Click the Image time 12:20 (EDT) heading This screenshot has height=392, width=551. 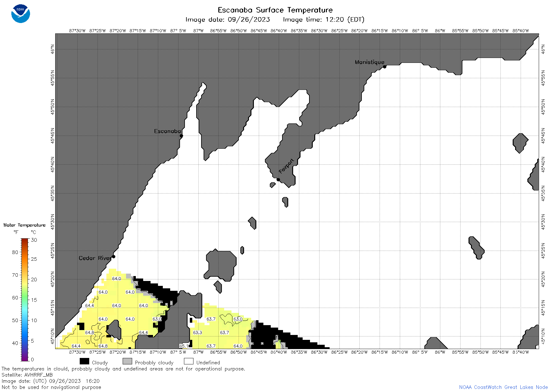[x=323, y=20]
